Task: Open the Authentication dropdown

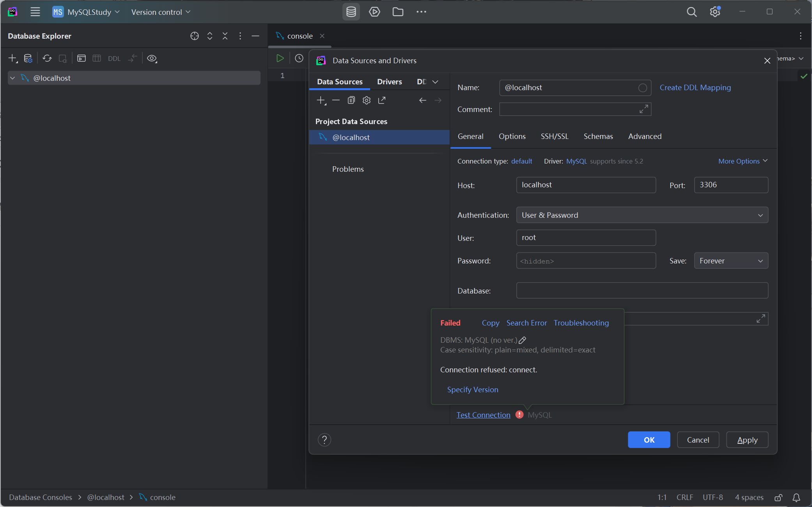Action: (642, 215)
